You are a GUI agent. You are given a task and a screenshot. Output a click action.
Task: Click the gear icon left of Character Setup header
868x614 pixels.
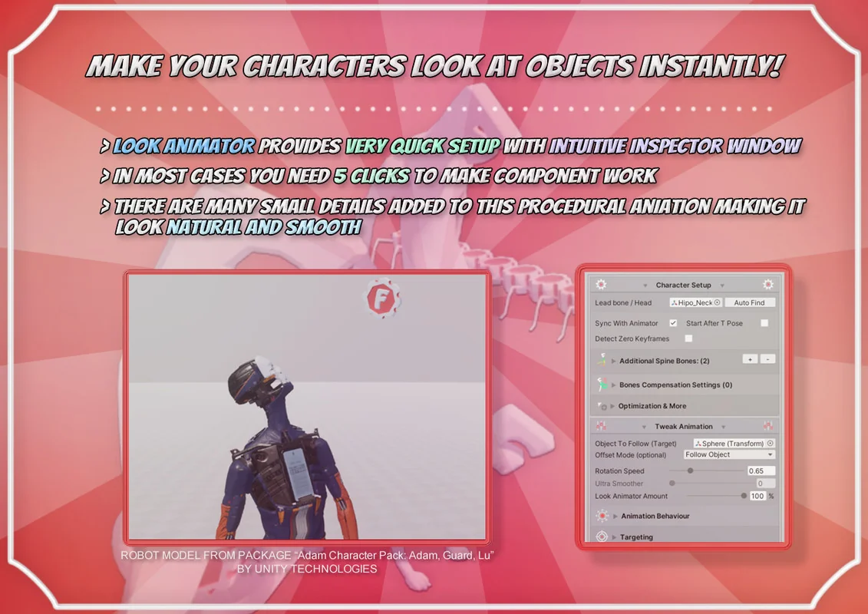[x=602, y=285]
